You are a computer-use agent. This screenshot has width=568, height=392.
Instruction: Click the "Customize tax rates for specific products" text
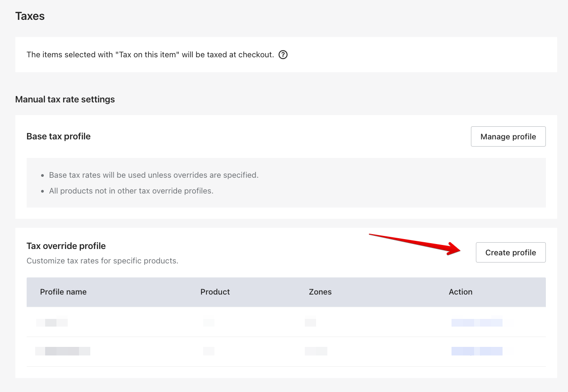[102, 261]
